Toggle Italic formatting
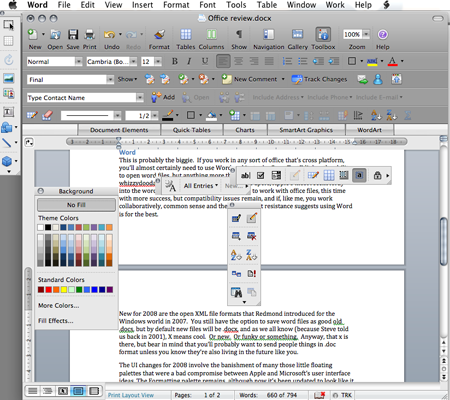The width and height of the screenshot is (450, 400). point(189,61)
